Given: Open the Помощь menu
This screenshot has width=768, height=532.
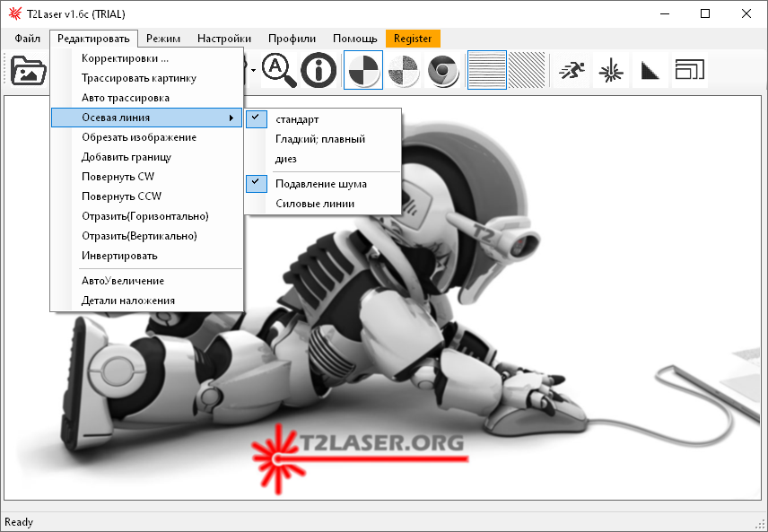Looking at the screenshot, I should (x=355, y=39).
